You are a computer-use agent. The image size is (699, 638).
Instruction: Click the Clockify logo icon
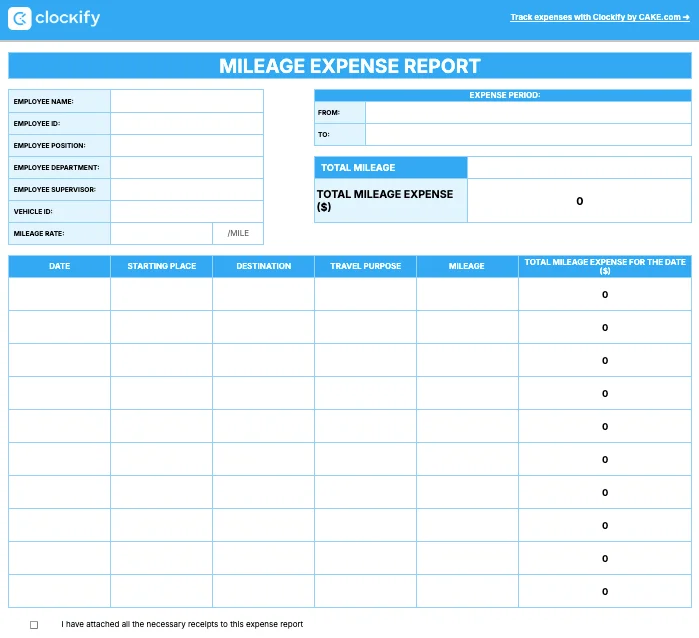pyautogui.click(x=20, y=18)
